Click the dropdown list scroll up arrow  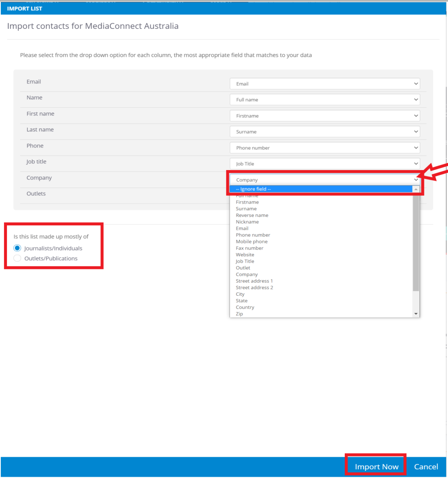416,189
